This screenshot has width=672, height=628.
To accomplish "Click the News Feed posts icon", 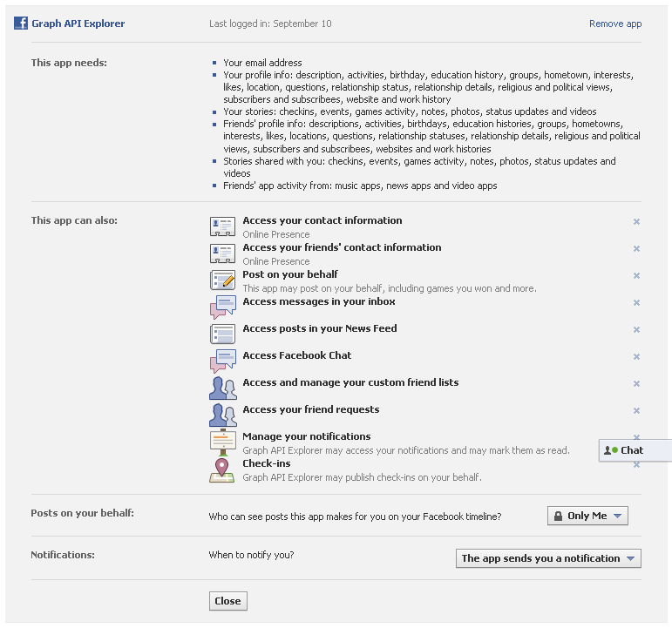I will [x=222, y=334].
